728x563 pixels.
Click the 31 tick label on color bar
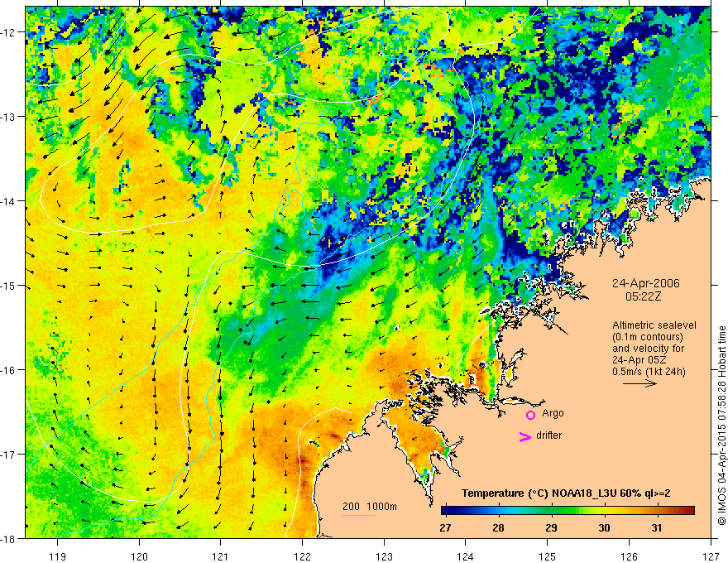coord(657,527)
